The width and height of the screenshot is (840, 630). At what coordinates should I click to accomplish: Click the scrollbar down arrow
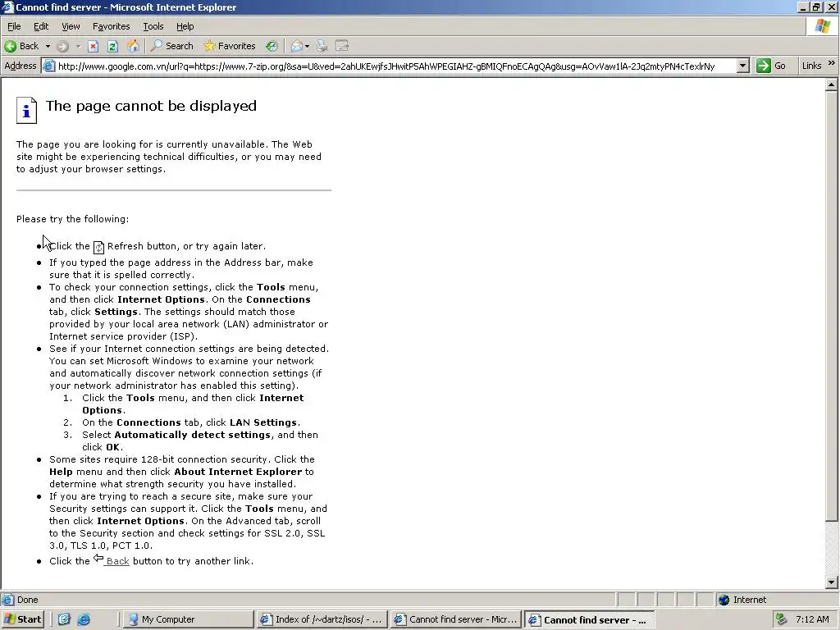[x=832, y=582]
